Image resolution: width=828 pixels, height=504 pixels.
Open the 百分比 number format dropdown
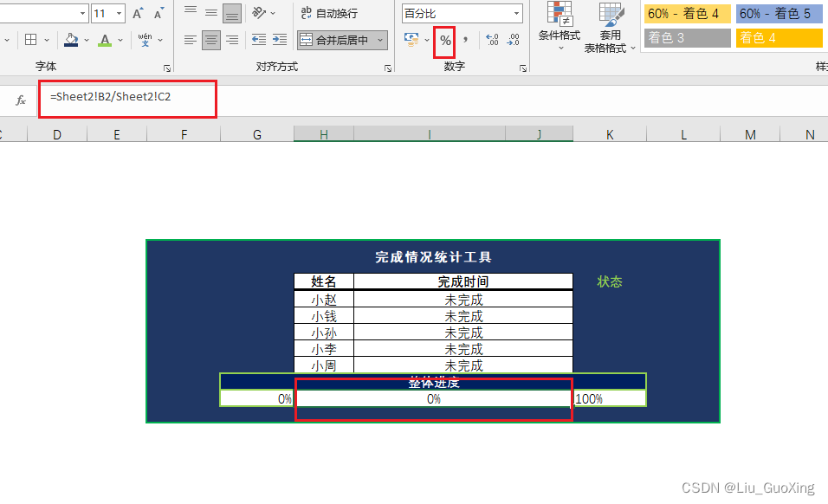[x=517, y=13]
